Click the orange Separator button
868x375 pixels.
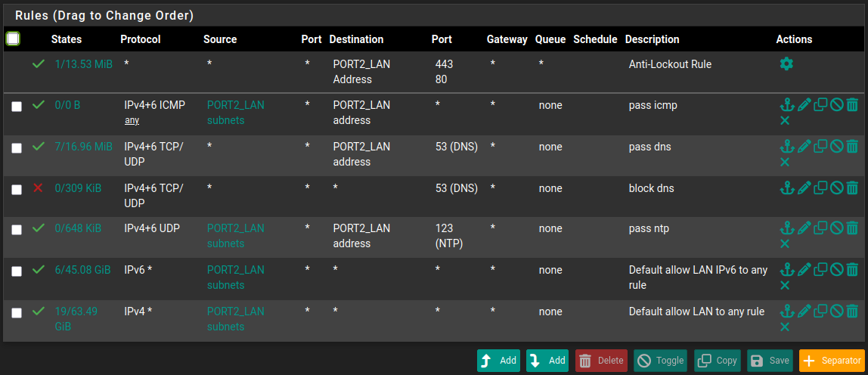click(x=831, y=361)
